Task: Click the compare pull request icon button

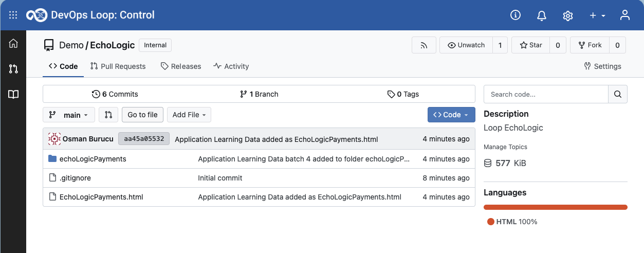Action: click(108, 115)
